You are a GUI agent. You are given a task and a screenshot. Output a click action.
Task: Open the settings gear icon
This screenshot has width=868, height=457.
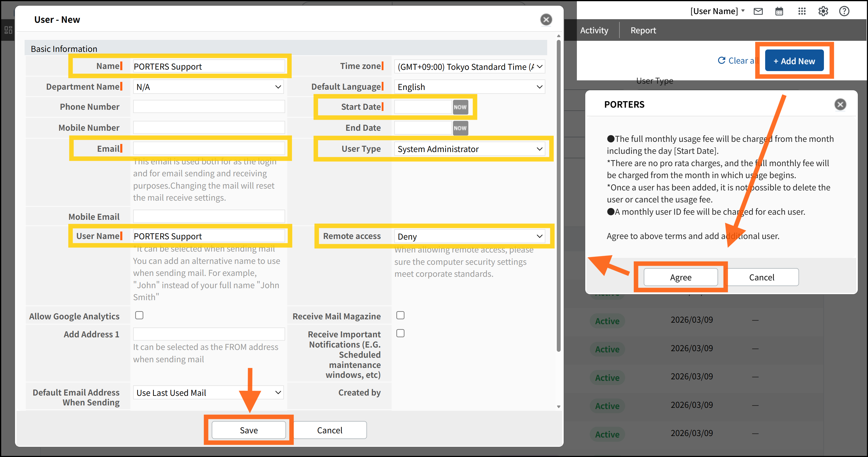[823, 11]
